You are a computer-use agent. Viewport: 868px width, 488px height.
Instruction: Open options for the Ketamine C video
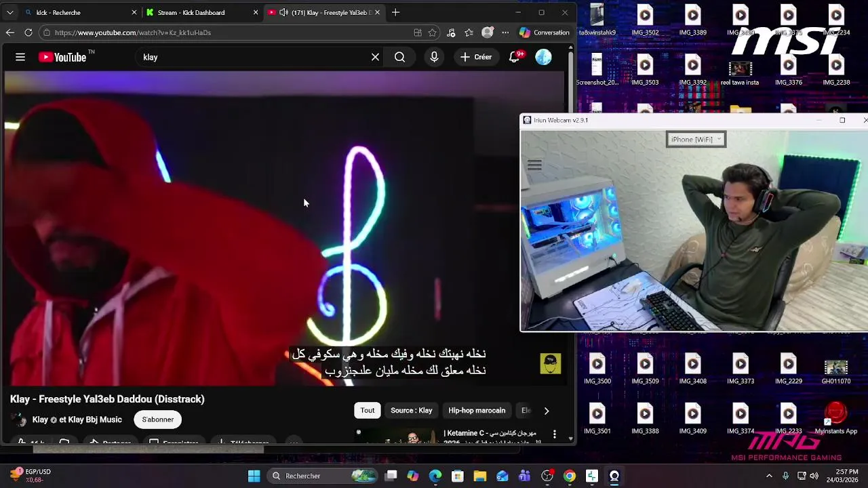[555, 434]
